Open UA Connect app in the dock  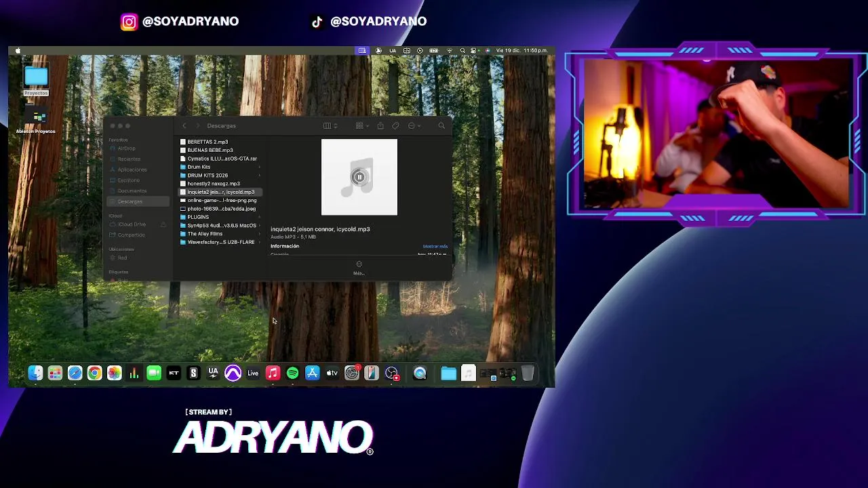tap(213, 373)
